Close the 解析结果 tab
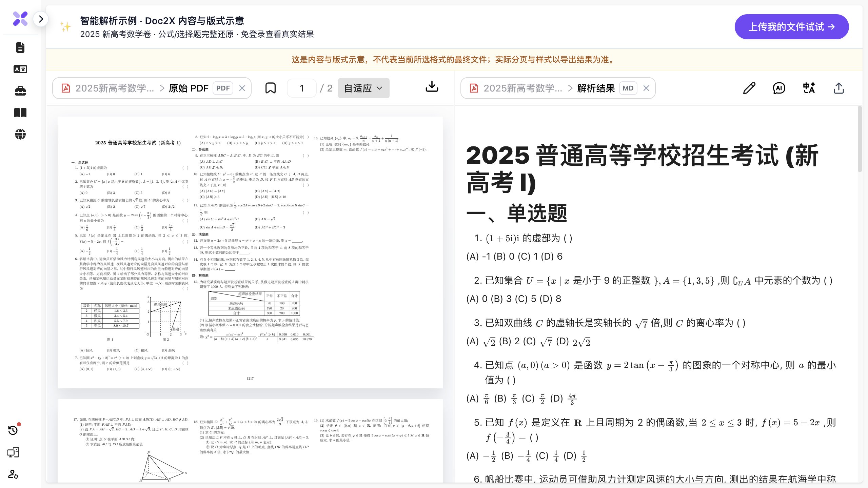This screenshot has width=868, height=488. click(646, 88)
